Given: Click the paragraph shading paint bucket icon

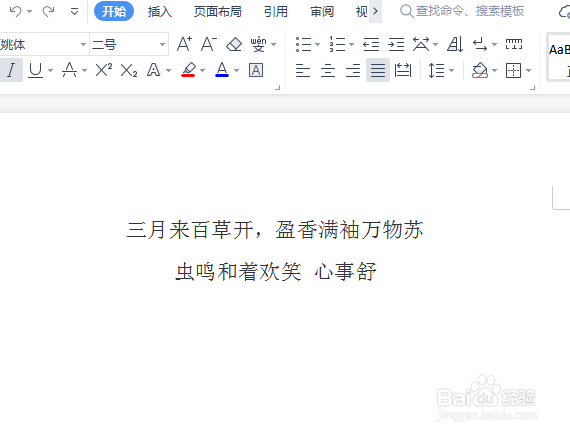Looking at the screenshot, I should [x=479, y=70].
